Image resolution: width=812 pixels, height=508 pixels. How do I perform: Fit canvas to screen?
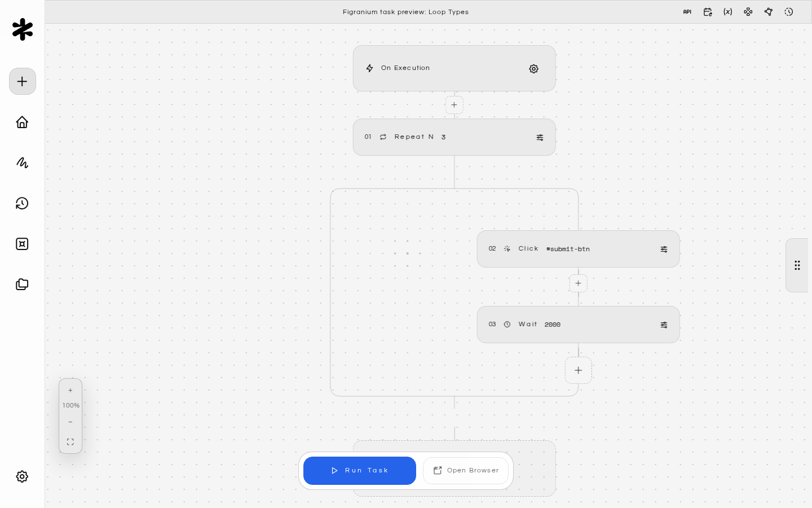pyautogui.click(x=70, y=442)
